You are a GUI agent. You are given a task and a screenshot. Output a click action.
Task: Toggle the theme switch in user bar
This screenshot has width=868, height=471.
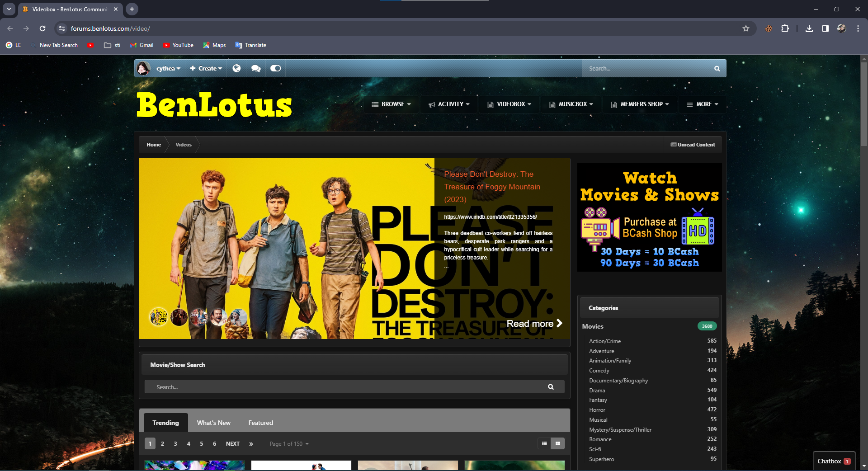(276, 68)
